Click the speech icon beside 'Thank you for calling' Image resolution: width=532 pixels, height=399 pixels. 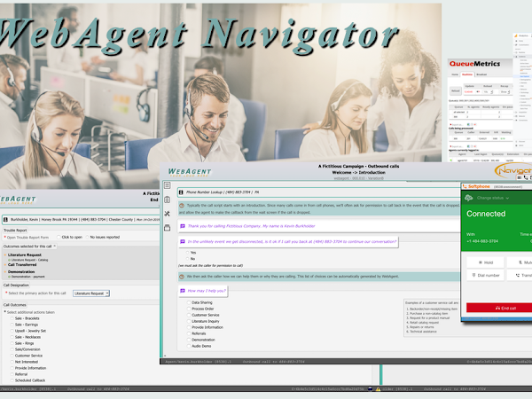182,226
